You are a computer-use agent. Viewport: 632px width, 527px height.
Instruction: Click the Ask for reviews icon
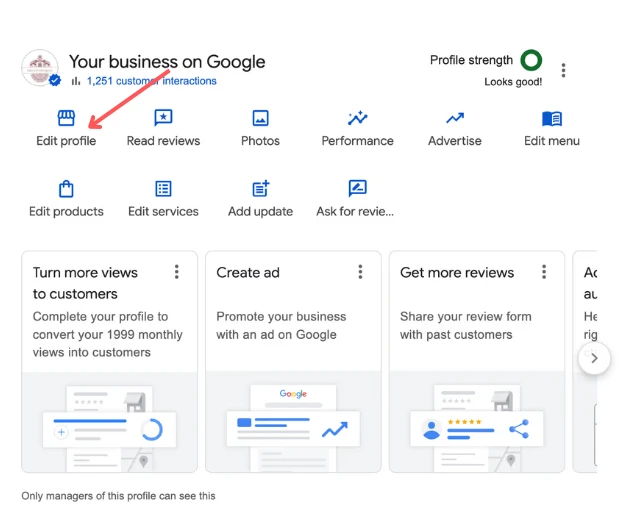tap(358, 188)
